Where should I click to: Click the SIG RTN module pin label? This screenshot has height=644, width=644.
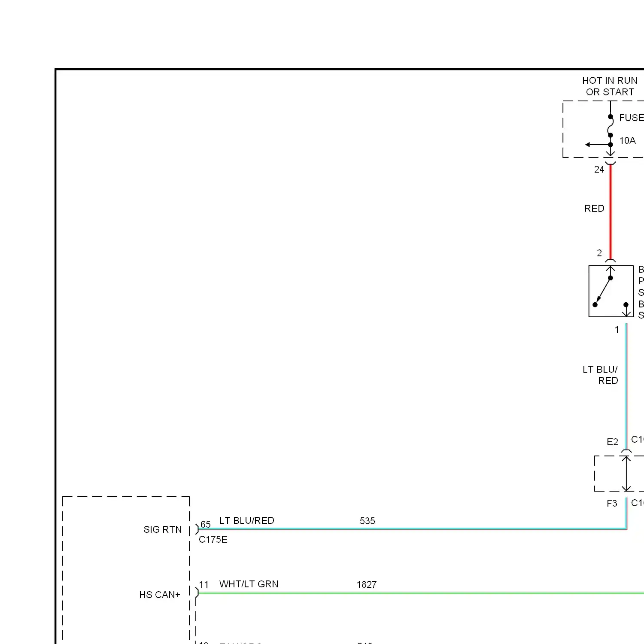coord(163,530)
